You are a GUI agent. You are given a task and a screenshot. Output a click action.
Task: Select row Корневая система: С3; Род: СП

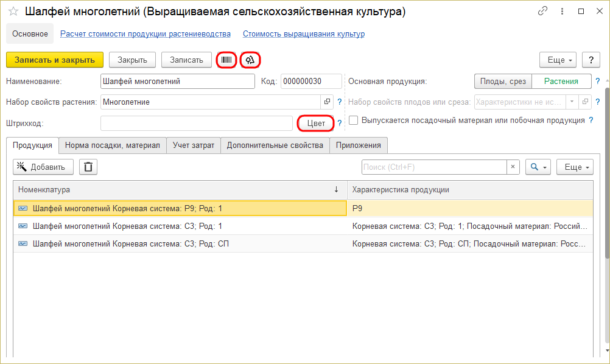tap(180, 244)
